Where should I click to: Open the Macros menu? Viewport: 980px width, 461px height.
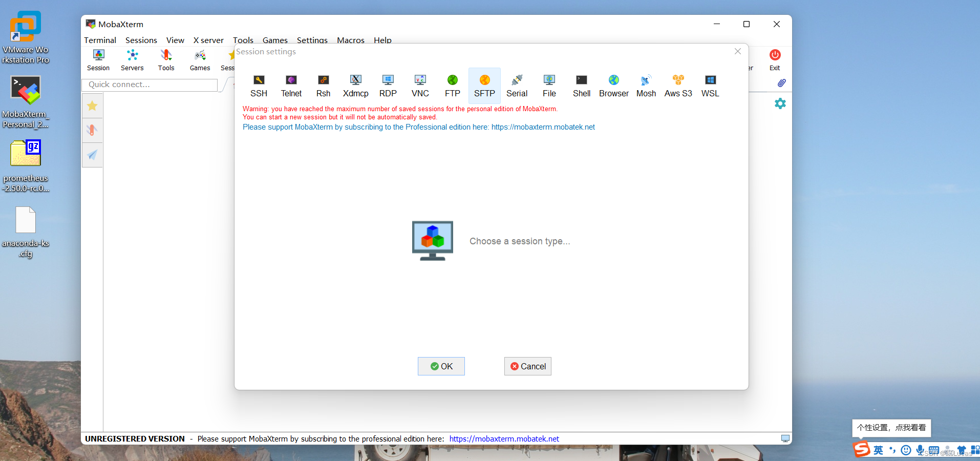pyautogui.click(x=351, y=40)
